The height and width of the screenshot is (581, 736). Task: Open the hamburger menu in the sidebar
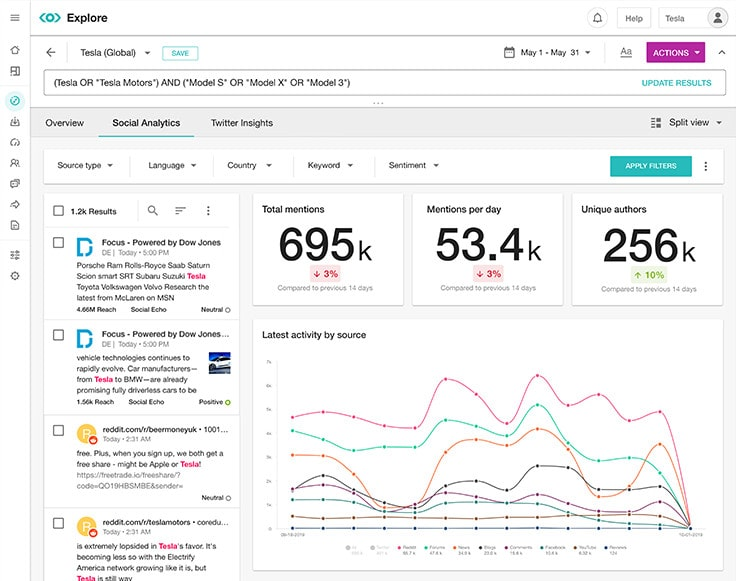click(15, 18)
